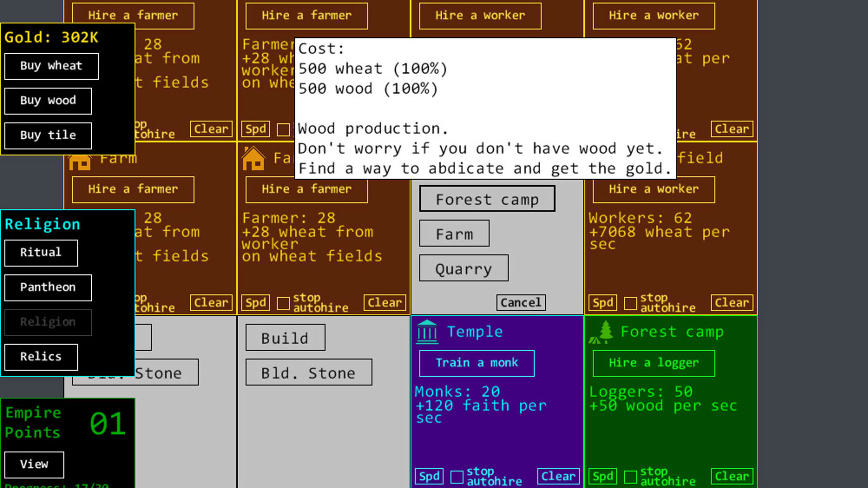Click Build on the empty tile

(285, 338)
